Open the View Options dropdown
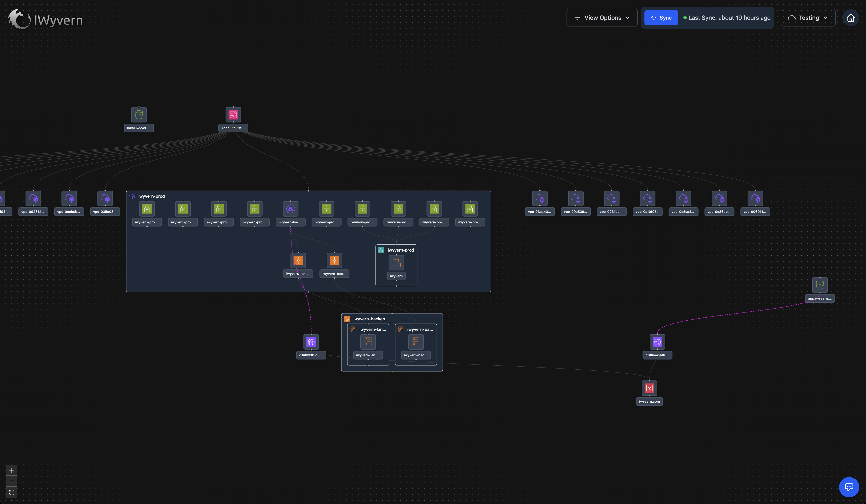 tap(602, 18)
